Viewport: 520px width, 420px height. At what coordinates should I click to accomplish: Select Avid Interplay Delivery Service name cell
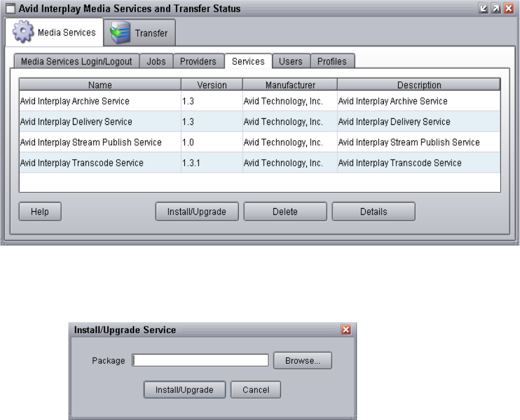(x=100, y=122)
